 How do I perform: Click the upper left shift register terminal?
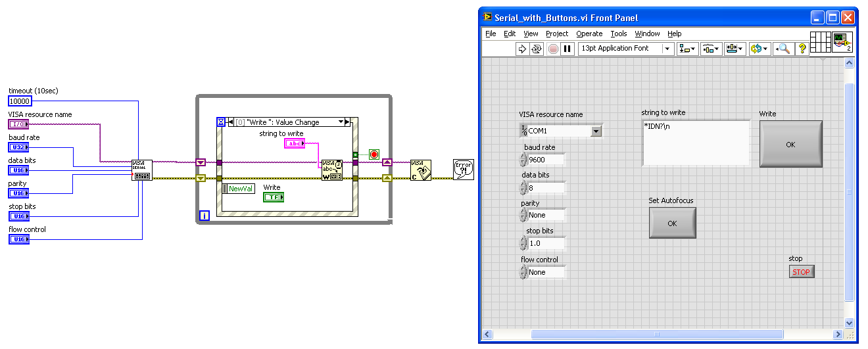201,162
